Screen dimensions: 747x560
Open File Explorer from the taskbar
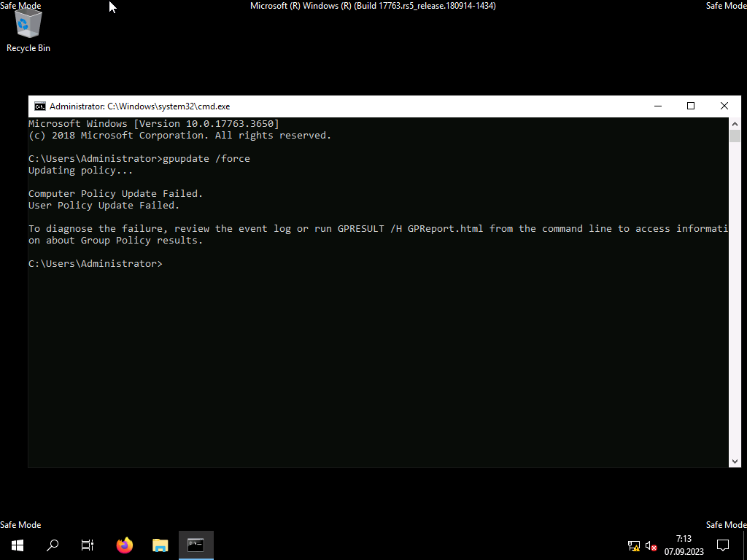pos(160,545)
